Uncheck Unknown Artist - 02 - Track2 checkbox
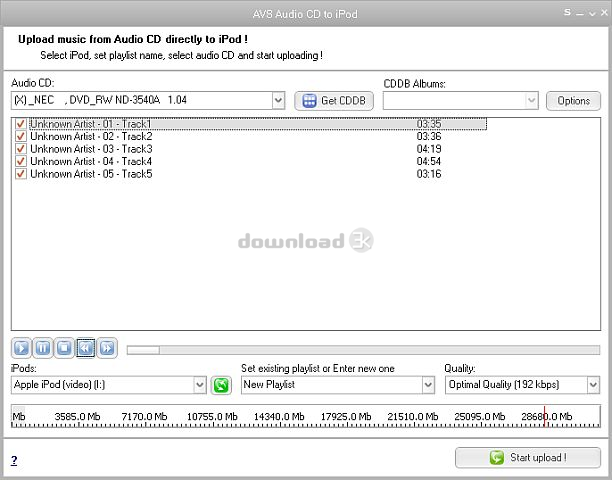The width and height of the screenshot is (612, 480). [x=21, y=137]
